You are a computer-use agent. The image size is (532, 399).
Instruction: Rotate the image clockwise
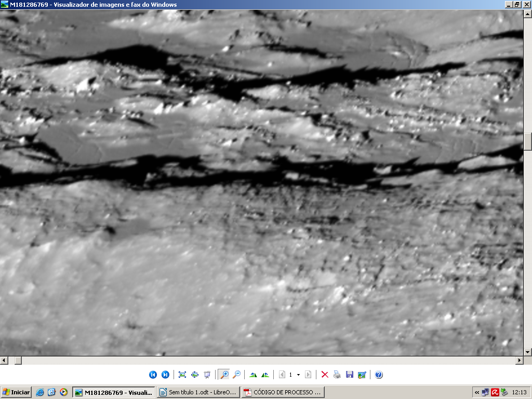(x=254, y=375)
